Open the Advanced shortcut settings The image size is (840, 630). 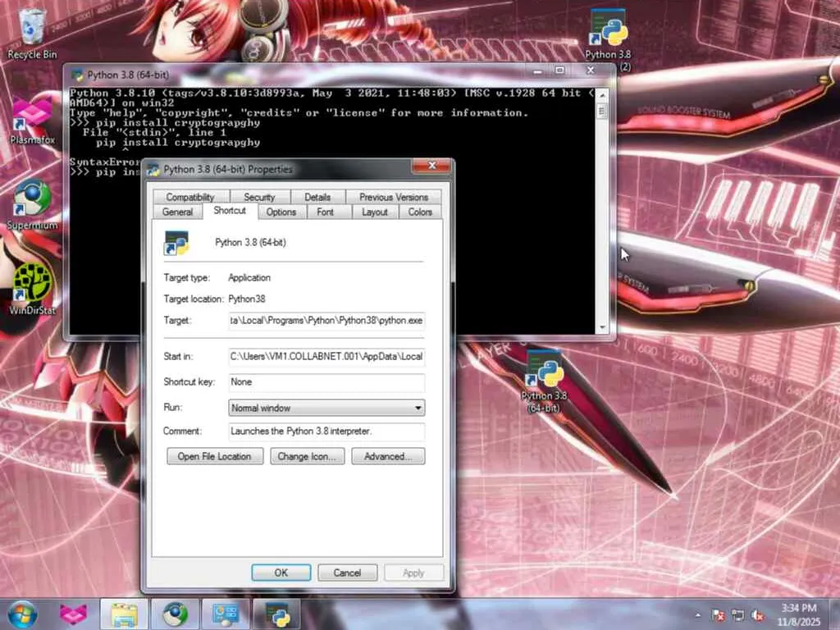coord(388,456)
